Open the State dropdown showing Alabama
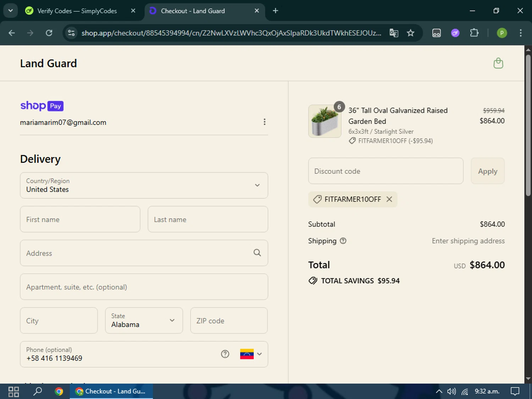The width and height of the screenshot is (532, 399). click(x=144, y=321)
